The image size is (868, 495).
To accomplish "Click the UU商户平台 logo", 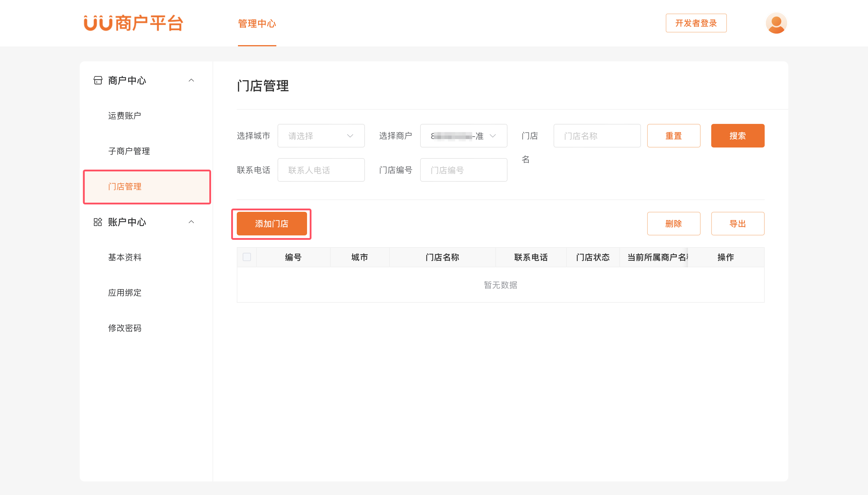I will coord(133,23).
